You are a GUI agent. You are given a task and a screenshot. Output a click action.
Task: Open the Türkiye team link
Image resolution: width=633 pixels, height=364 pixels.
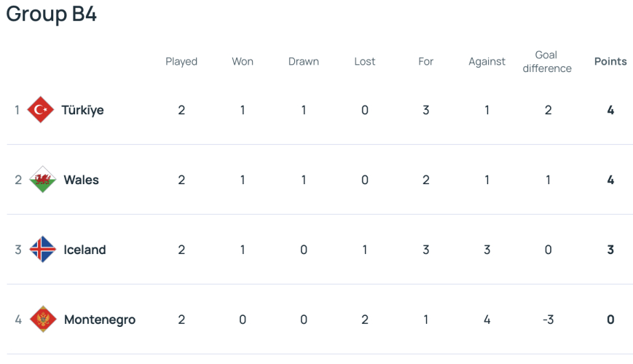(82, 110)
